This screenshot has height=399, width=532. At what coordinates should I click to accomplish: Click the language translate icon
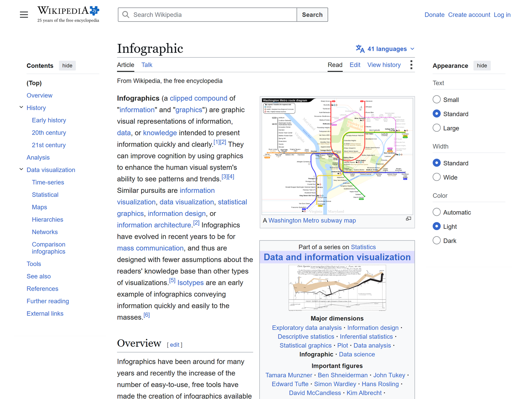click(x=360, y=49)
